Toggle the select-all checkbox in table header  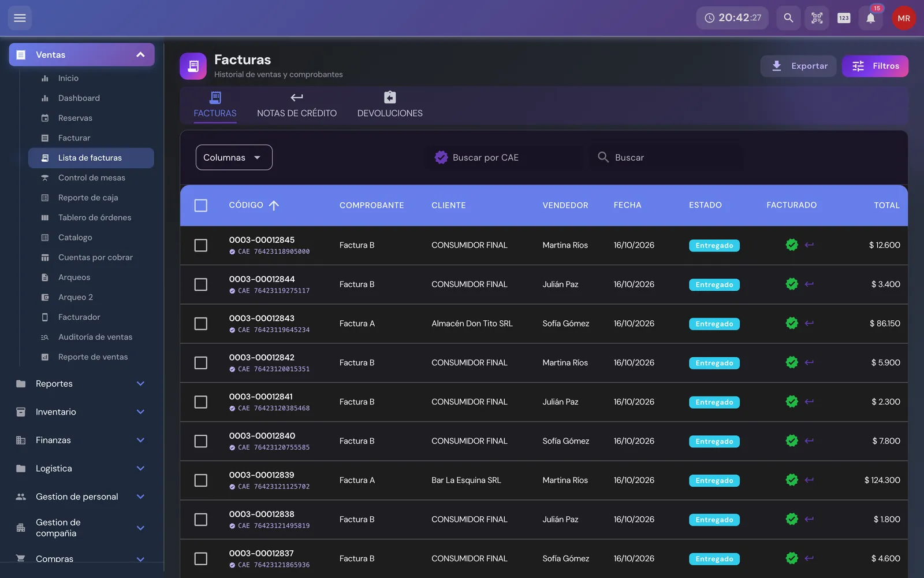201,205
